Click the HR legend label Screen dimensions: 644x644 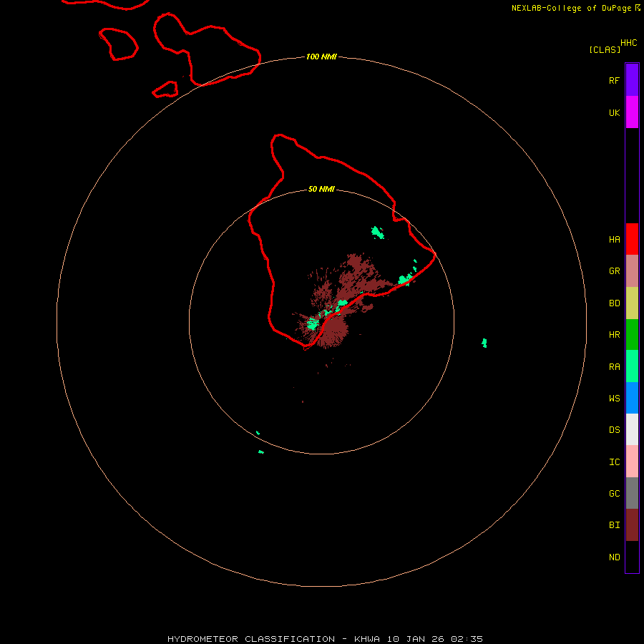click(x=614, y=335)
